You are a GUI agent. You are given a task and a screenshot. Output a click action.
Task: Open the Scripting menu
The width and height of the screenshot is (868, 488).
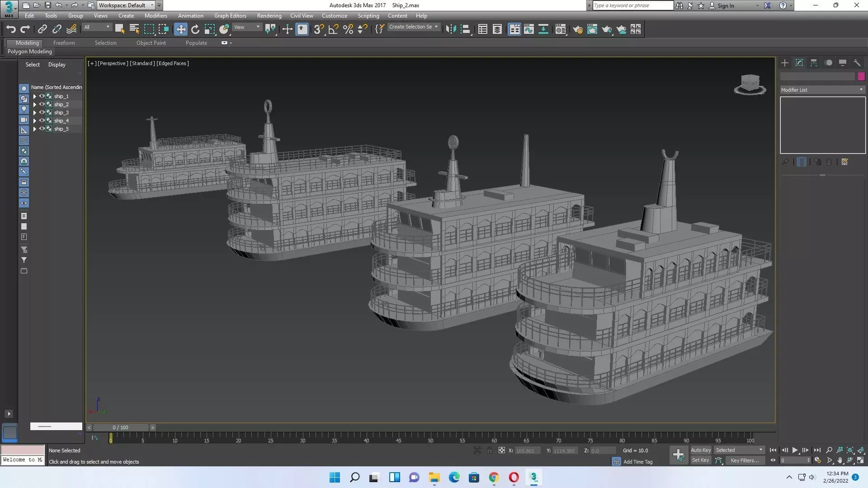click(x=368, y=16)
